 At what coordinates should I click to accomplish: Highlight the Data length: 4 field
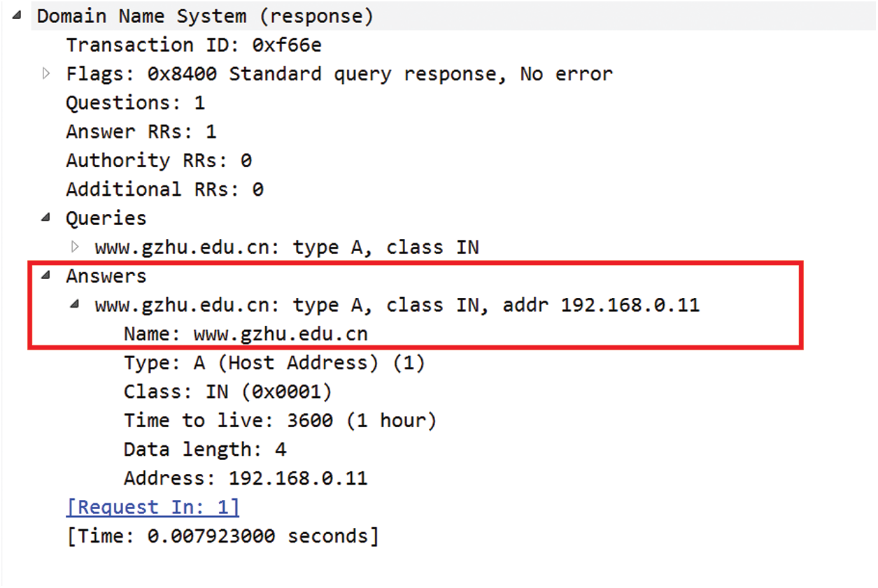pyautogui.click(x=205, y=449)
